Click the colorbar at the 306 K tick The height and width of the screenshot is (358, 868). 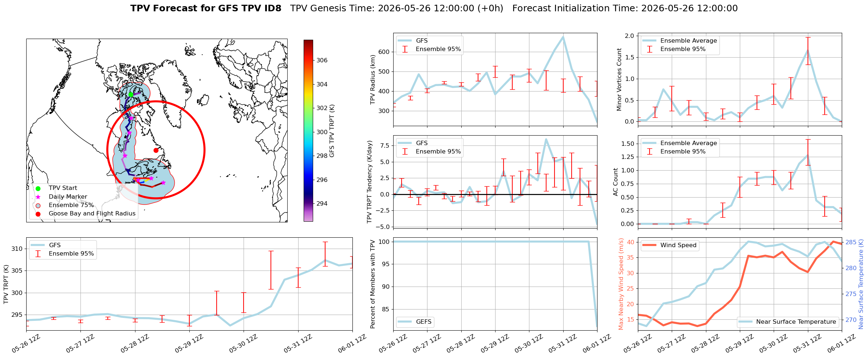pyautogui.click(x=308, y=60)
